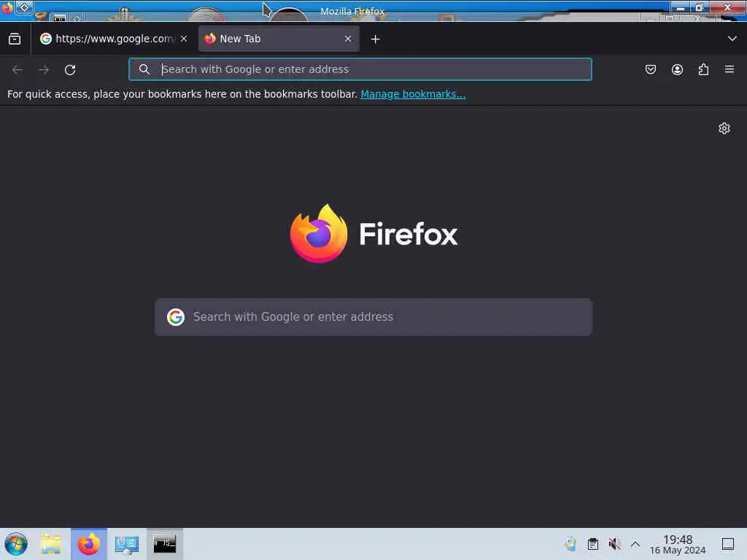Click the Google logo in search box
Screen dimensions: 747x560
click(x=176, y=317)
